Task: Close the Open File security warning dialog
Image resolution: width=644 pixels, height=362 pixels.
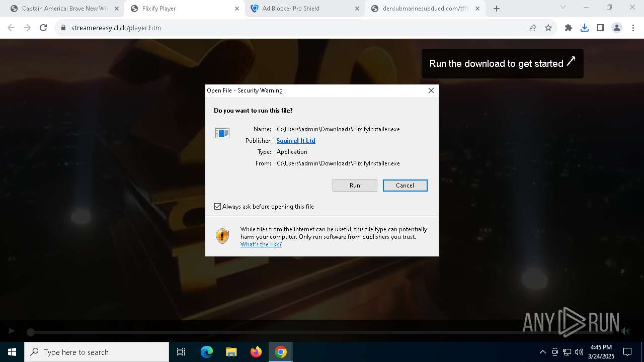Action: pos(431,90)
